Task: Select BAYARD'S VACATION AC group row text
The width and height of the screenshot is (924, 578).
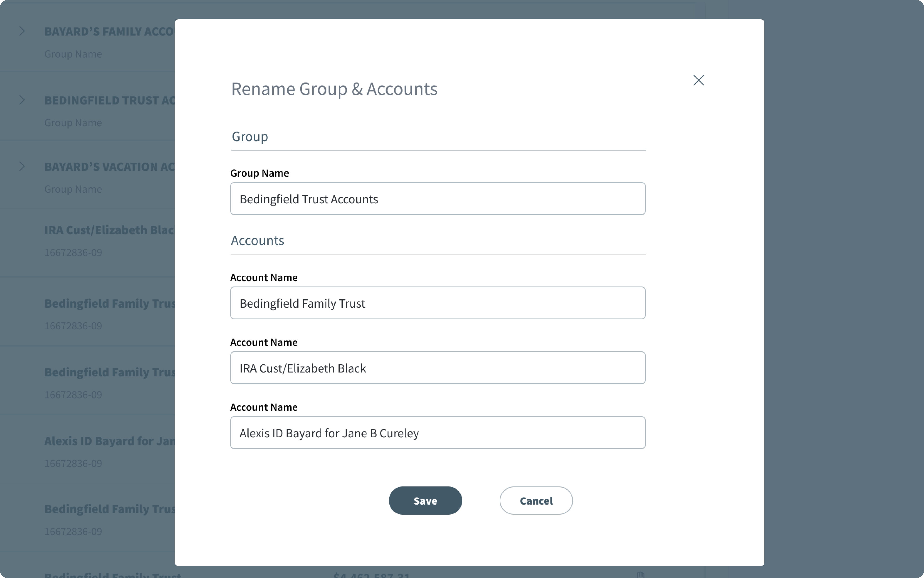Action: pos(109,167)
